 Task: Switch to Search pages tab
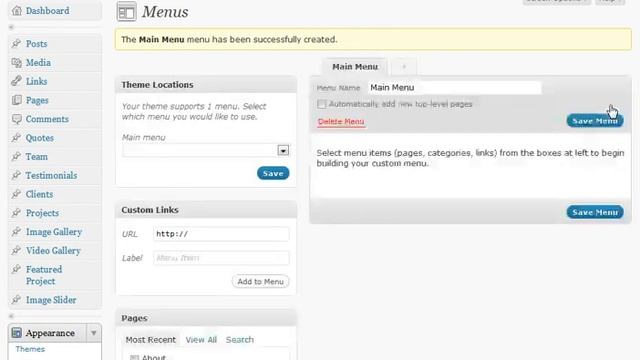click(240, 340)
